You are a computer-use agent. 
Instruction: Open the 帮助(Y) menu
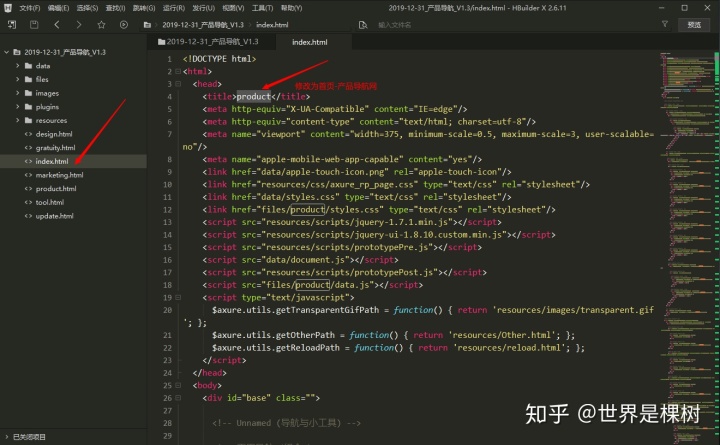291,8
